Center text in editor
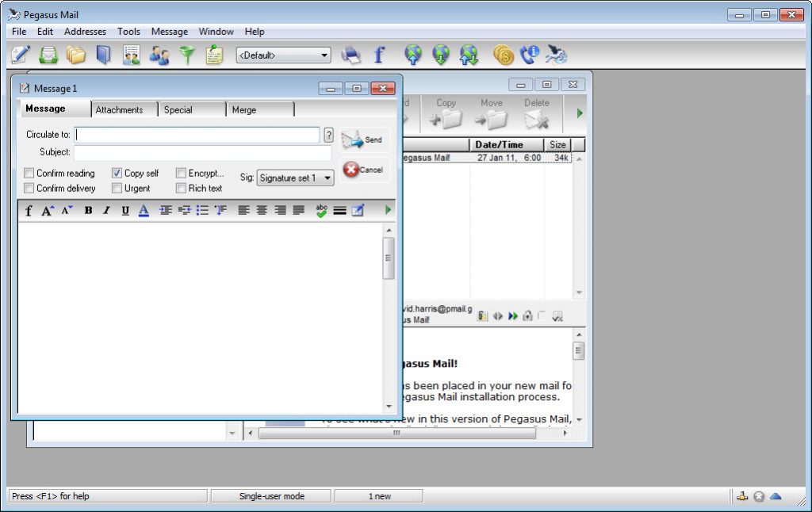The image size is (812, 512). click(x=262, y=210)
